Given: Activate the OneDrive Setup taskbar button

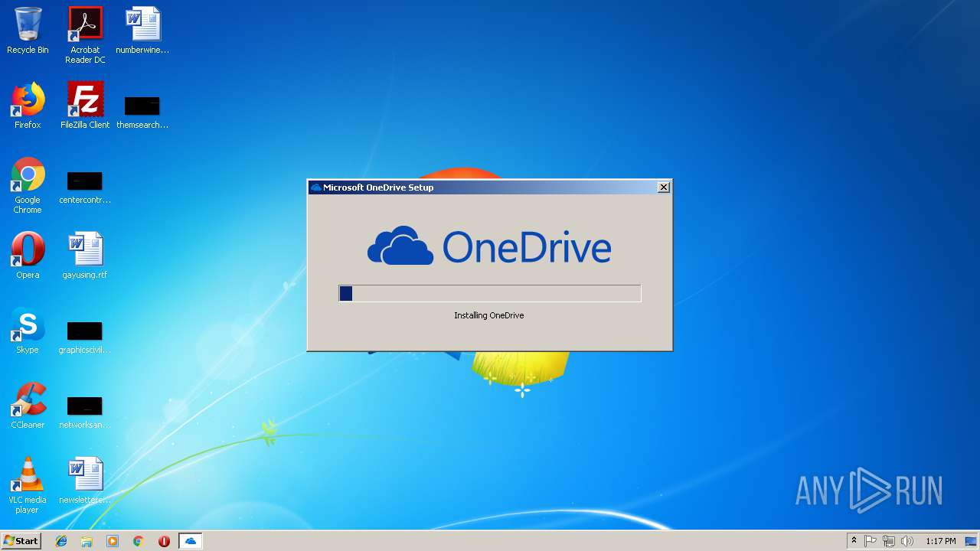Looking at the screenshot, I should point(191,541).
